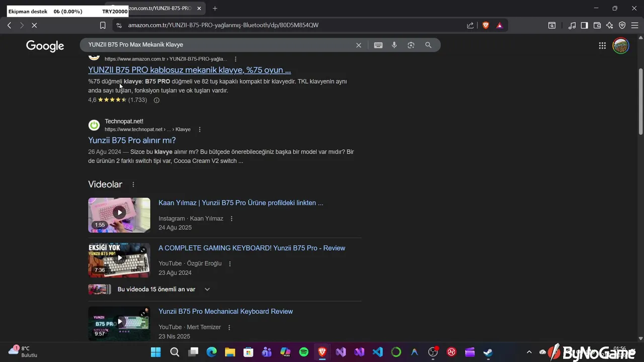Open 'Yunzii B75 Pro alınır mı?' link
Screen dimensions: 644x362
click(x=132, y=140)
